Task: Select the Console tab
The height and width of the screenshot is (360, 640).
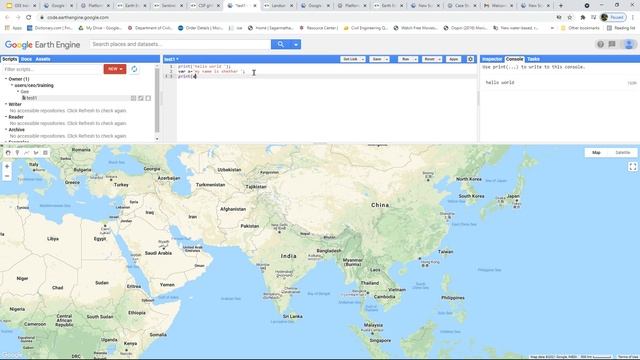Action: 514,59
